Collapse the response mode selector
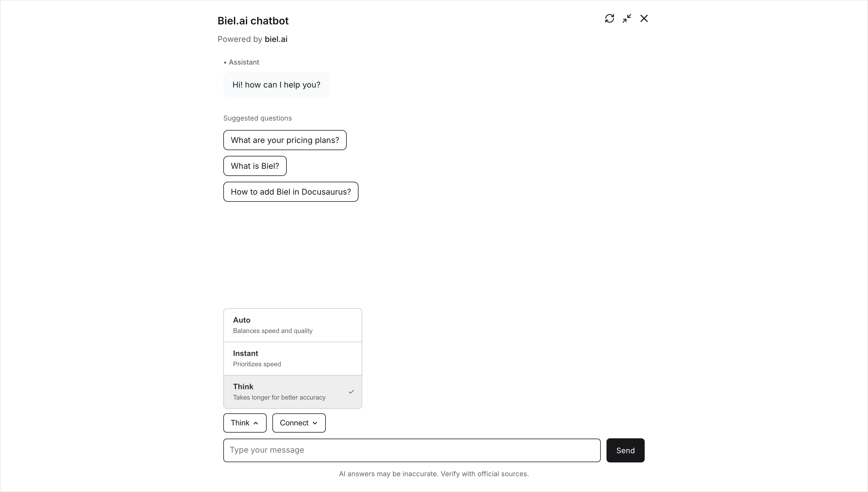The width and height of the screenshot is (868, 492). [244, 423]
